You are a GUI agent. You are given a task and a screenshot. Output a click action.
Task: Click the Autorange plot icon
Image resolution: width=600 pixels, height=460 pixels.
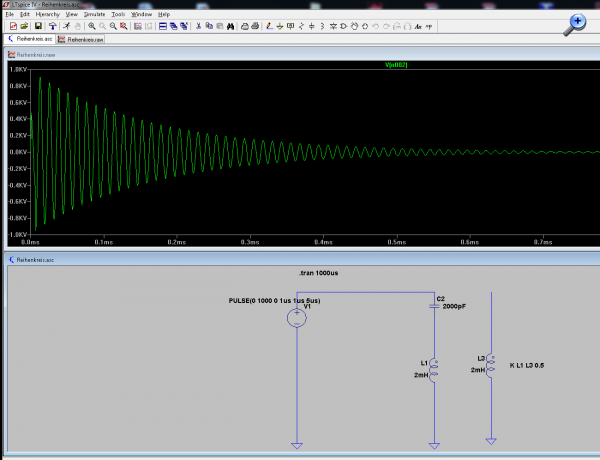(x=138, y=26)
